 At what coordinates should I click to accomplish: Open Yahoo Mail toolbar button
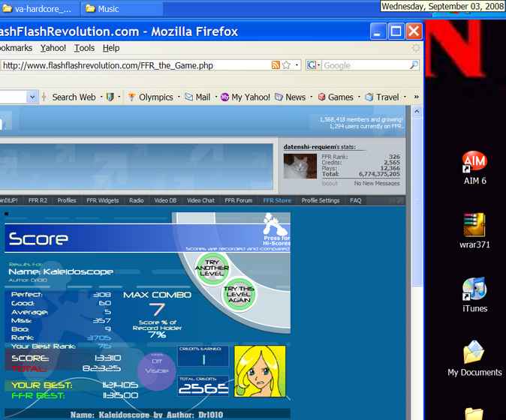pos(197,97)
